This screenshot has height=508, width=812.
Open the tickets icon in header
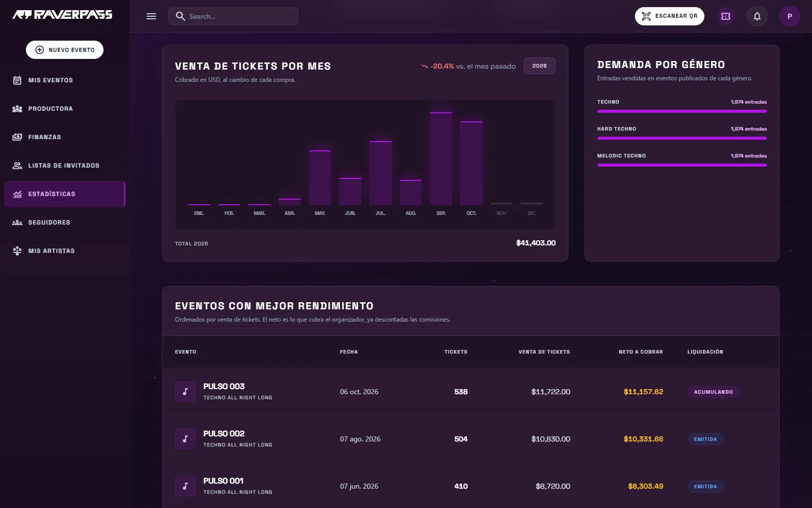[726, 16]
